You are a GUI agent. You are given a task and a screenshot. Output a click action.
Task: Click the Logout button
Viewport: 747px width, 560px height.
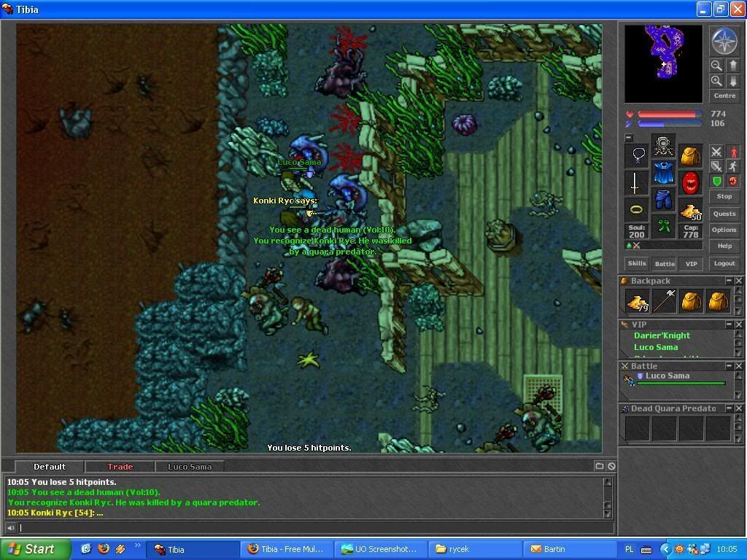pyautogui.click(x=724, y=263)
